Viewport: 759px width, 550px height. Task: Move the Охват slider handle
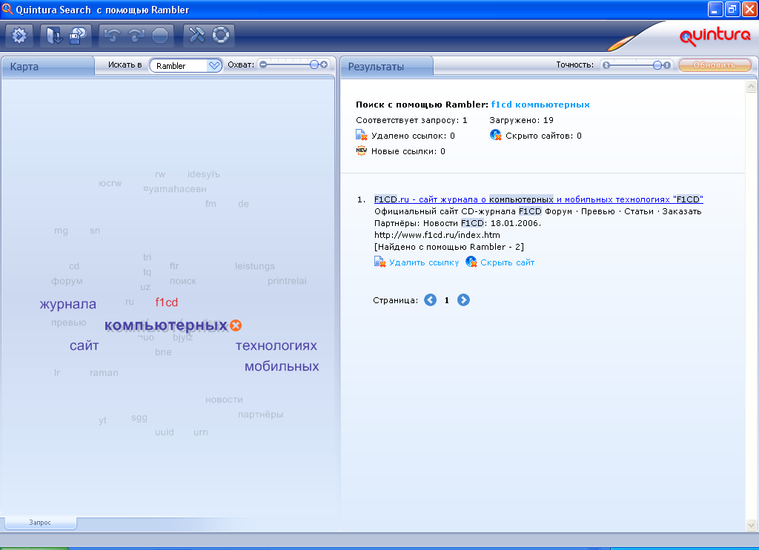pyautogui.click(x=315, y=64)
